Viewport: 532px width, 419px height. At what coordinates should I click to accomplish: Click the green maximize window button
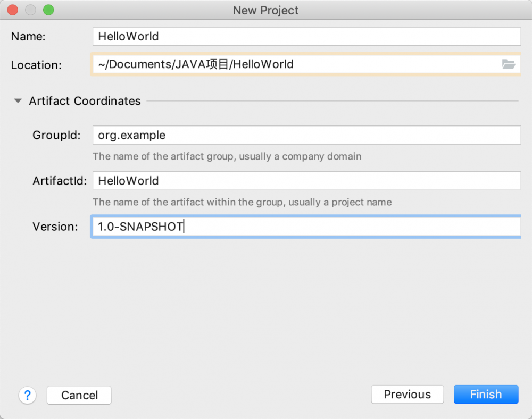pyautogui.click(x=48, y=10)
